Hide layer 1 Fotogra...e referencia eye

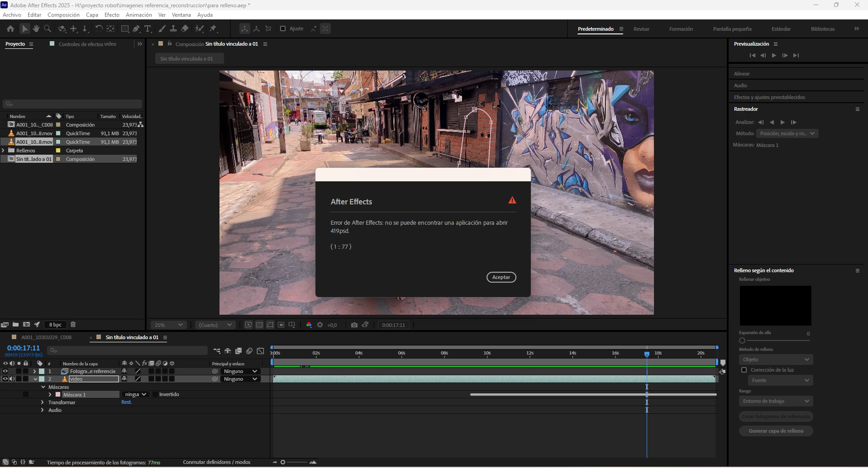[5, 371]
